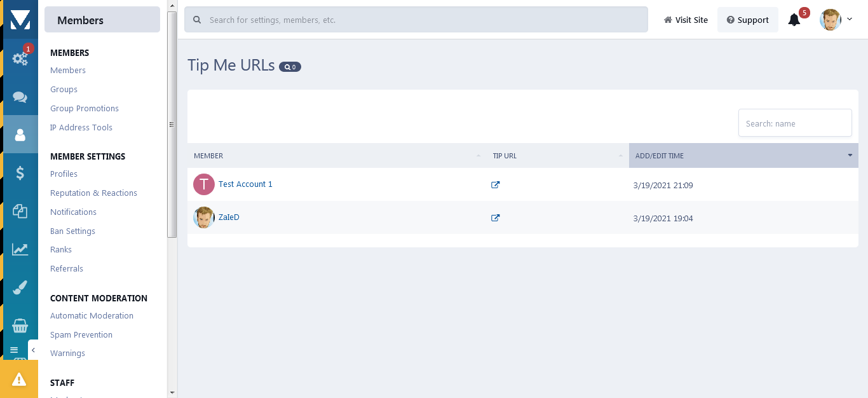Screen dimensions: 868x398
Task: Open the Customization paintbrush sidebar icon
Action: coord(20,287)
